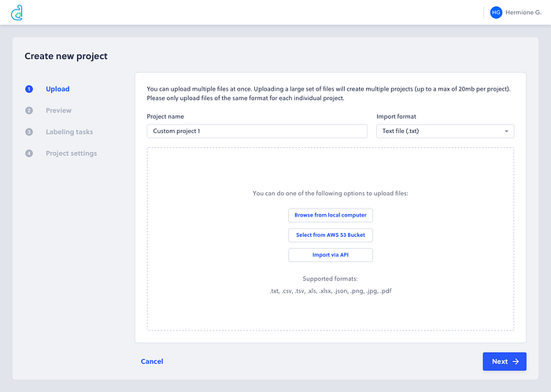
Task: Click Import via API button
Action: [330, 255]
